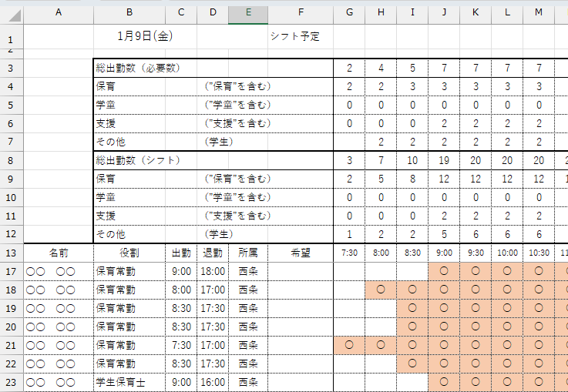568x392 pixels.
Task: Select the "総出勤数（必要数）" label cell
Action: click(x=137, y=69)
